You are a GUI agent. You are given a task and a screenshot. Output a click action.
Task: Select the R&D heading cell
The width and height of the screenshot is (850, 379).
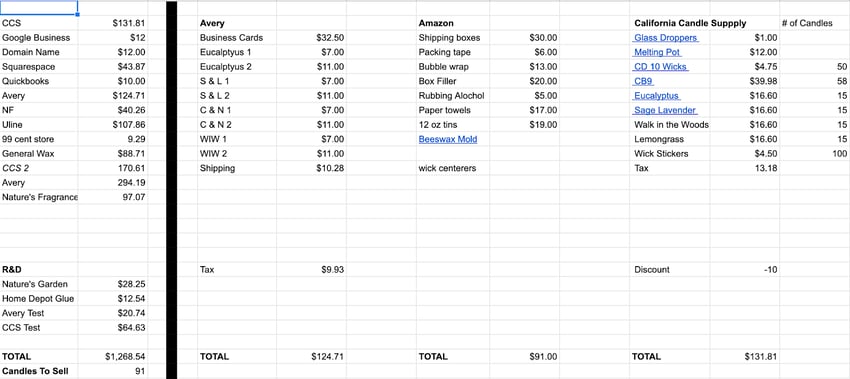pyautogui.click(x=39, y=269)
